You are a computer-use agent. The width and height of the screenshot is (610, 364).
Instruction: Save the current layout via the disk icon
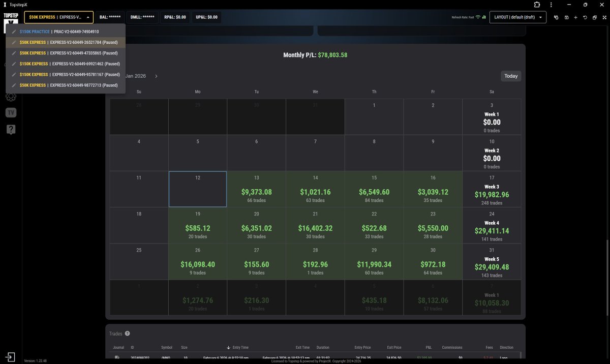(x=566, y=17)
